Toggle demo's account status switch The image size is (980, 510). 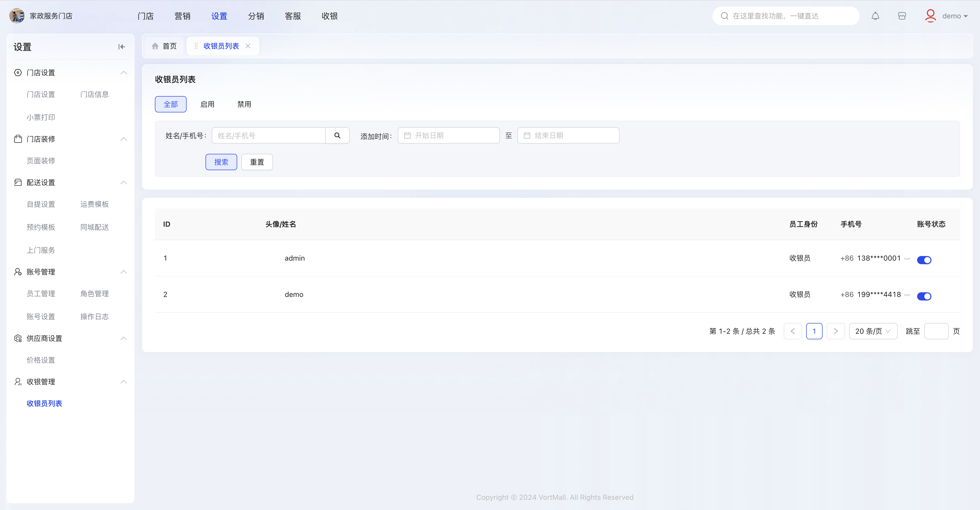tap(924, 296)
